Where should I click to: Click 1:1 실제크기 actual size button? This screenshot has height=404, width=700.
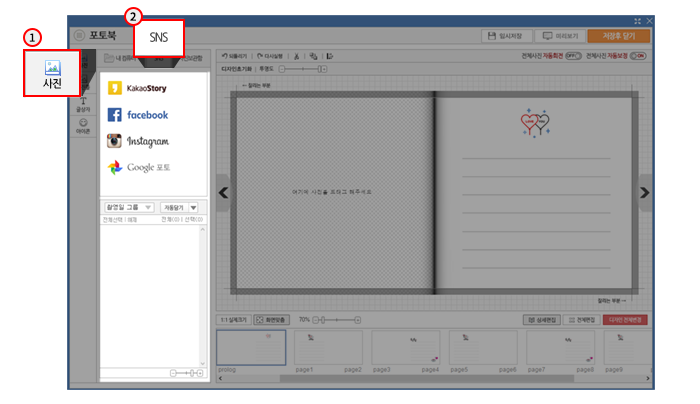click(233, 320)
